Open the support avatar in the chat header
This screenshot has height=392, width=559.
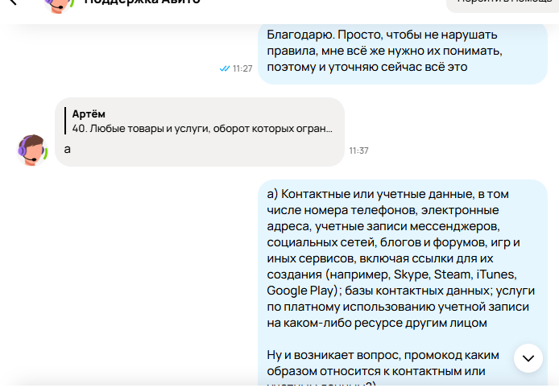60,4
